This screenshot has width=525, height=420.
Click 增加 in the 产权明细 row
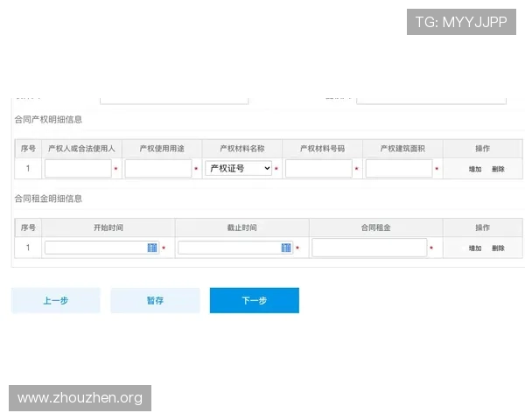click(x=475, y=169)
